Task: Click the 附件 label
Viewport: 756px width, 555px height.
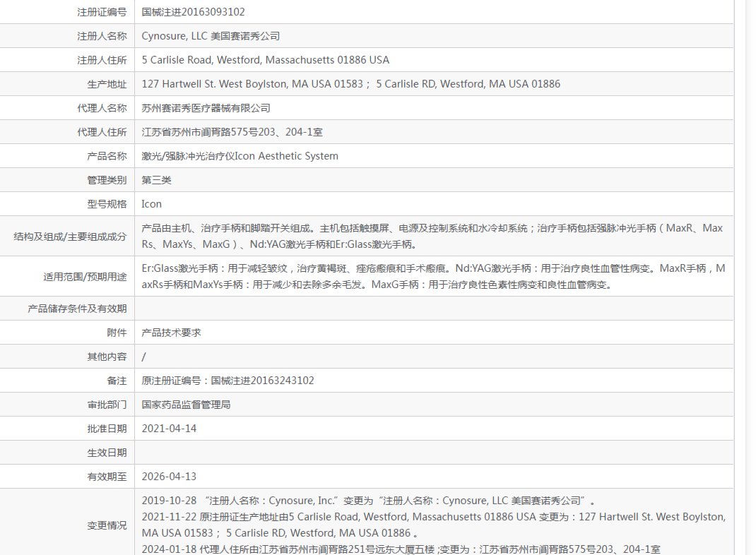Action: coord(117,333)
